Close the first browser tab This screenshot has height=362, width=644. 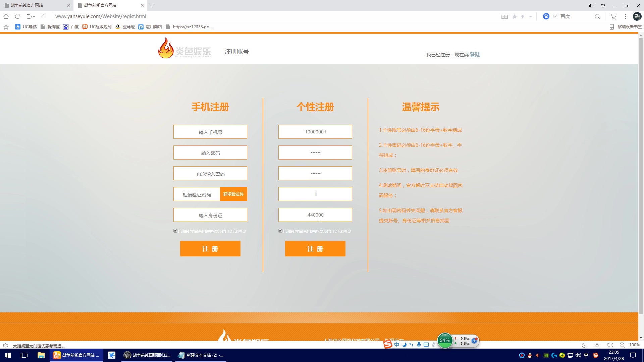pos(69,5)
